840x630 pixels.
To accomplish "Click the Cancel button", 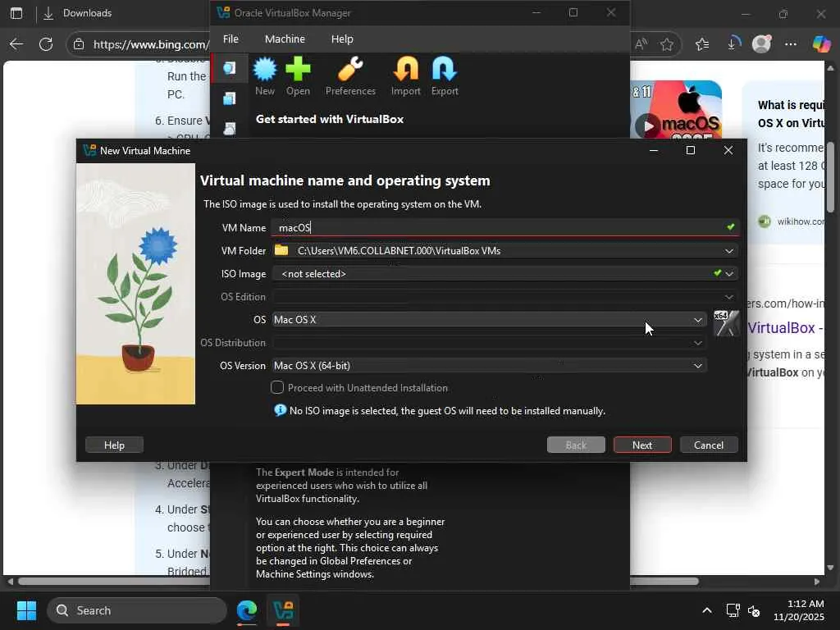I will (709, 445).
